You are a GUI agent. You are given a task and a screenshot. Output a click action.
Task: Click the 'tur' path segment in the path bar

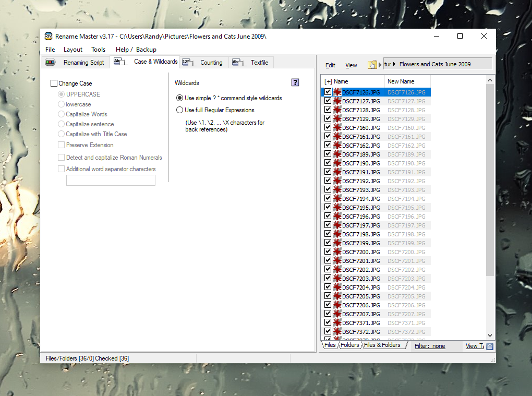coord(388,64)
